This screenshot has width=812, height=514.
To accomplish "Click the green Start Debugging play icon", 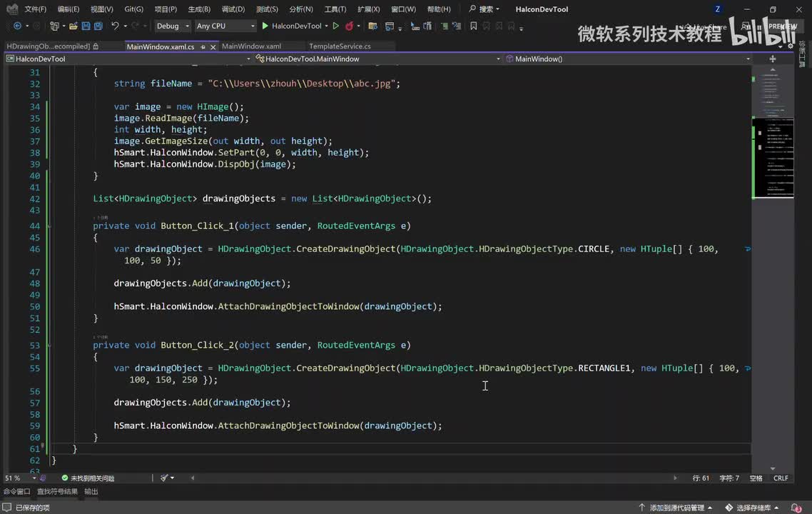I will click(265, 26).
